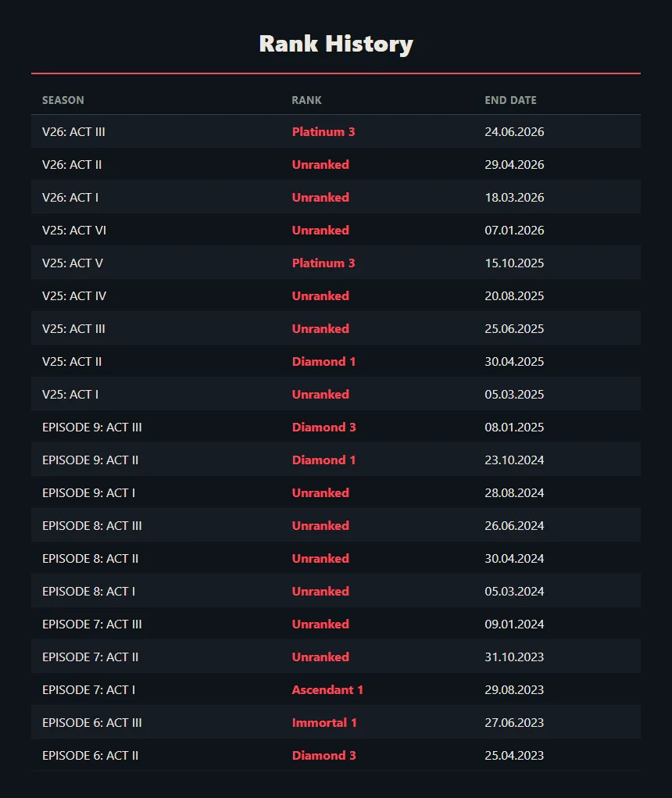This screenshot has height=798, width=672.
Task: Click Diamond 3 rank for Episode 9: Act III
Action: pyautogui.click(x=324, y=427)
